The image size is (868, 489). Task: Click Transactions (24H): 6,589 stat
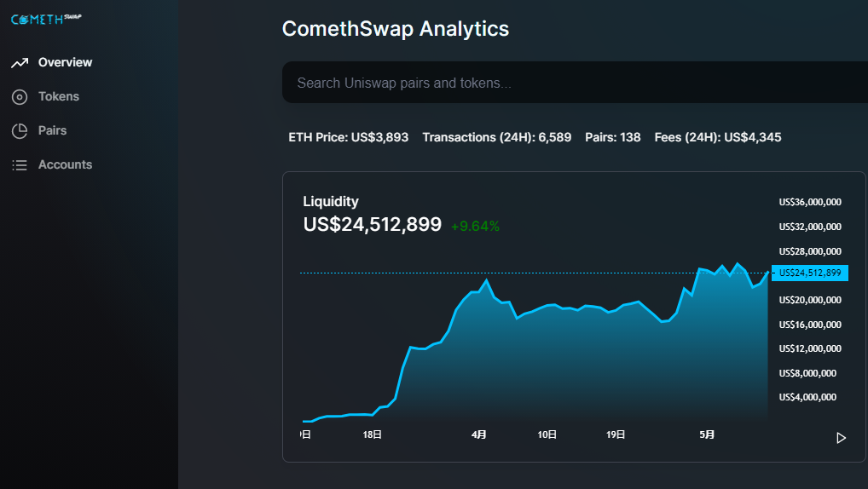(x=496, y=137)
